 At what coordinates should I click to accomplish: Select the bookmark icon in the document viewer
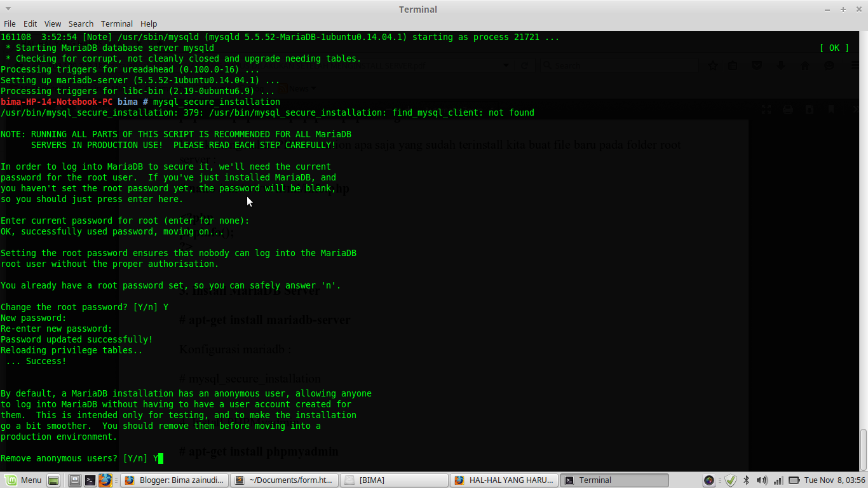[x=831, y=109]
